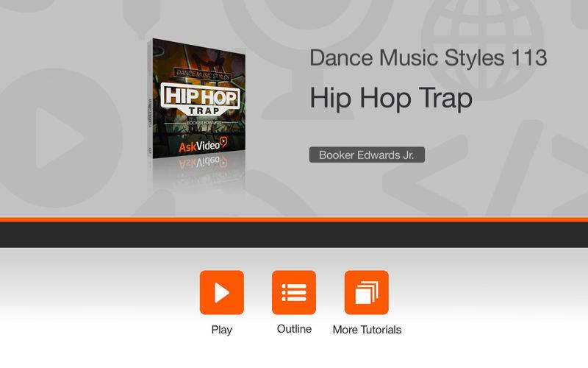Click the mirrored AskVideo reflection below cover
588x368 pixels.
tap(203, 163)
